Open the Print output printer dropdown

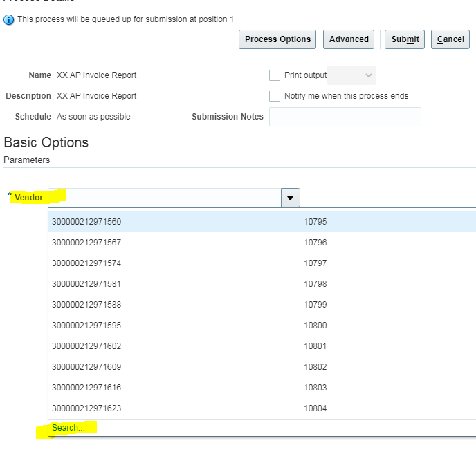[x=351, y=75]
